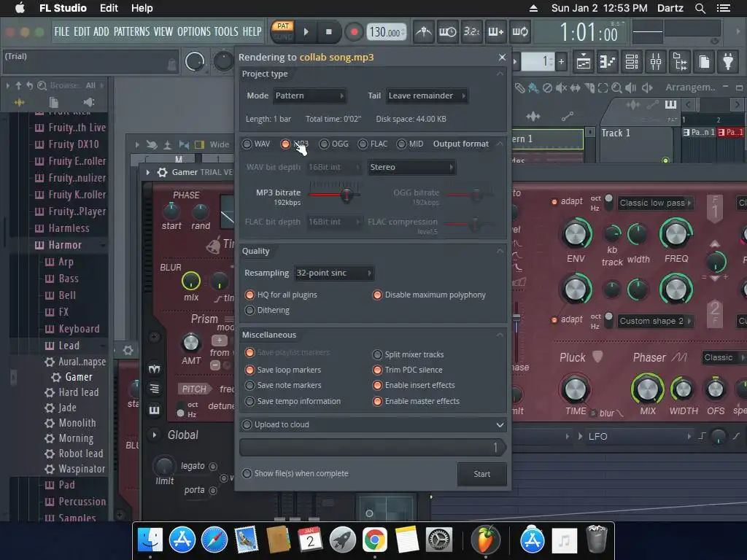Click the Start render button
Viewport: 747px width, 560px height.
click(x=481, y=474)
